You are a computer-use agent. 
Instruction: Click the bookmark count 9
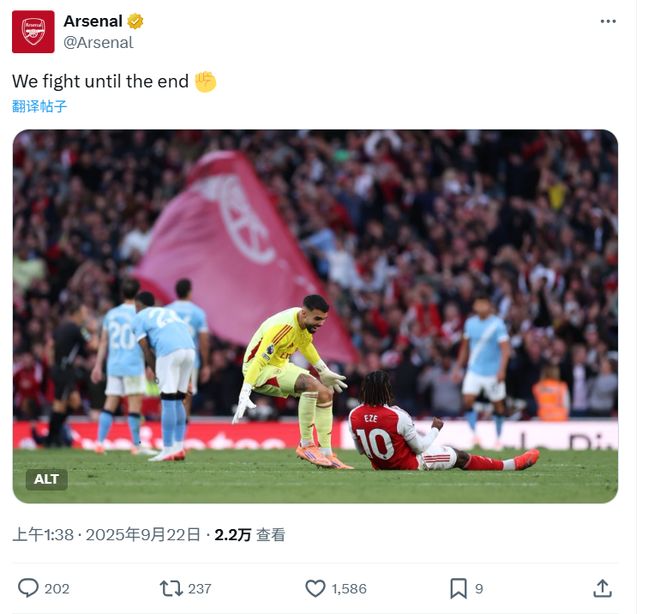pyautogui.click(x=479, y=588)
